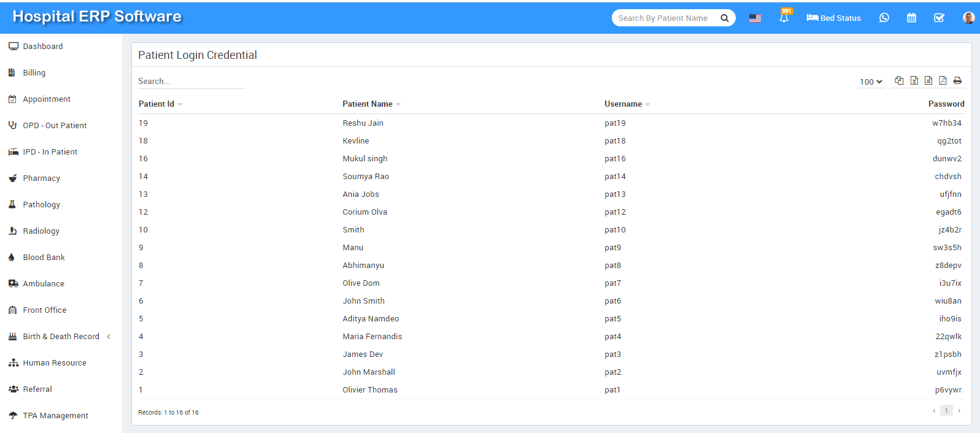Copy table data to clipboard
The image size is (980, 433).
[899, 80]
